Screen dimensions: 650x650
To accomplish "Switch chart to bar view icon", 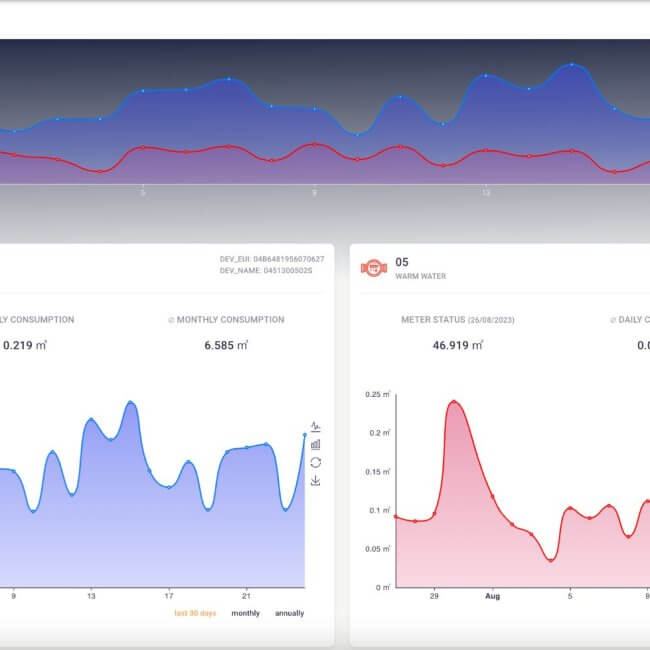I will point(315,444).
